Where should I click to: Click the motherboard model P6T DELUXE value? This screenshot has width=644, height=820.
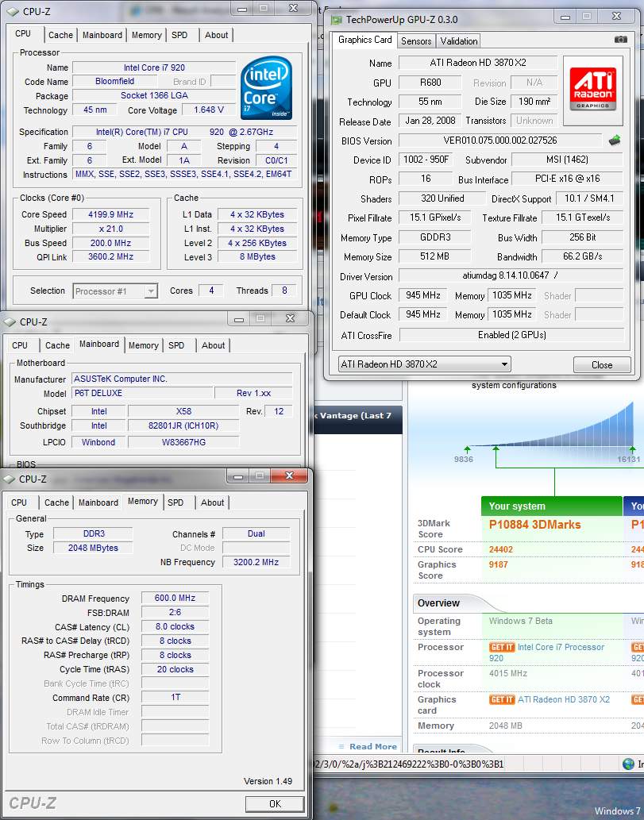(x=142, y=393)
